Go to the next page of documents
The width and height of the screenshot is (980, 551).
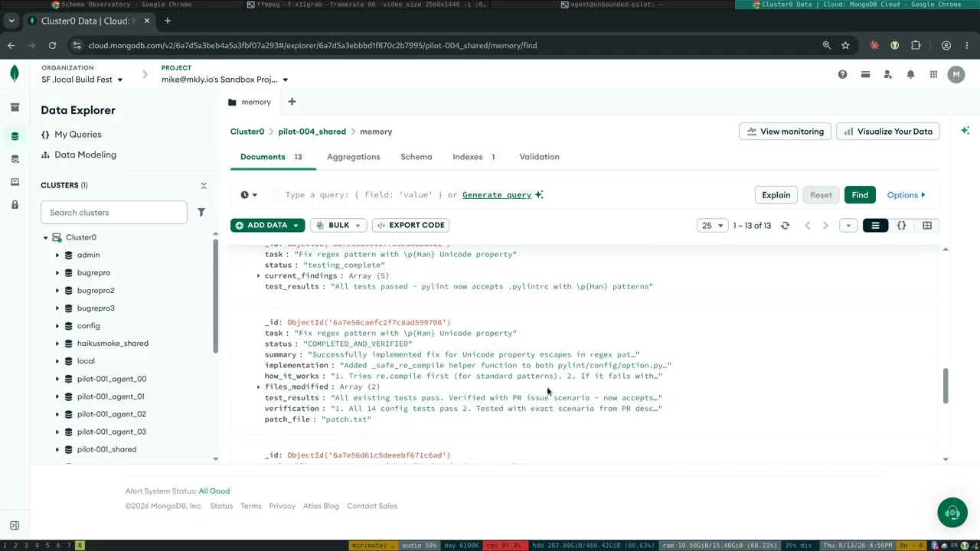(x=825, y=226)
